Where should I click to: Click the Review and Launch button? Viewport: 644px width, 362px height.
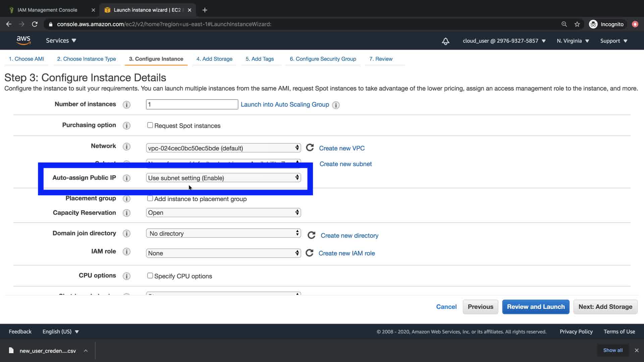(536, 307)
